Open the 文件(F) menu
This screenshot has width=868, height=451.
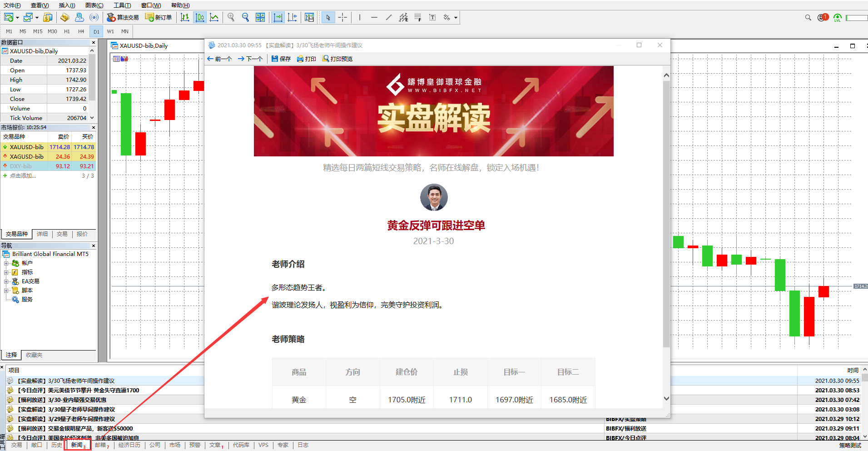coord(12,5)
